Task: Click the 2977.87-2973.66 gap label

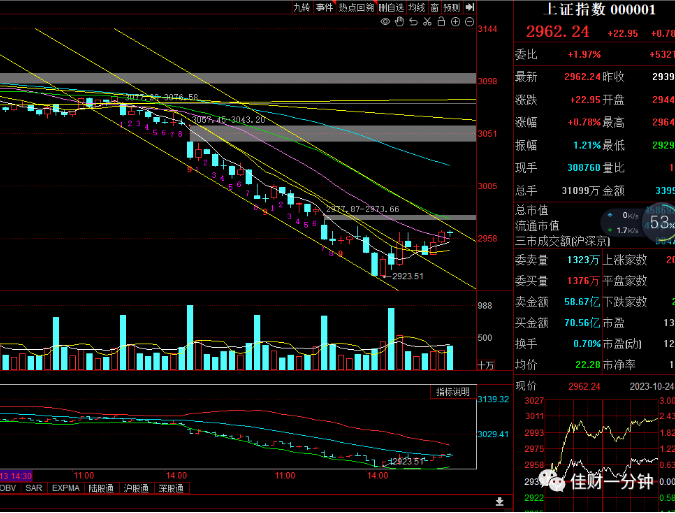Action: tap(362, 209)
